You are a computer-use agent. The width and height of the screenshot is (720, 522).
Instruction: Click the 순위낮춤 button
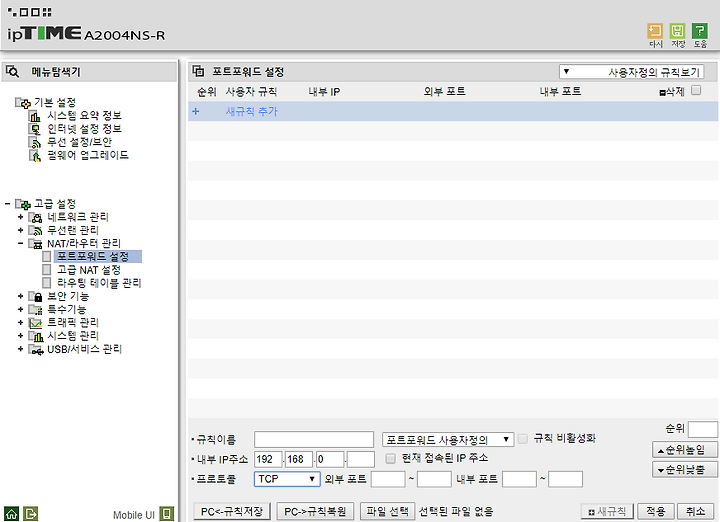point(684,470)
